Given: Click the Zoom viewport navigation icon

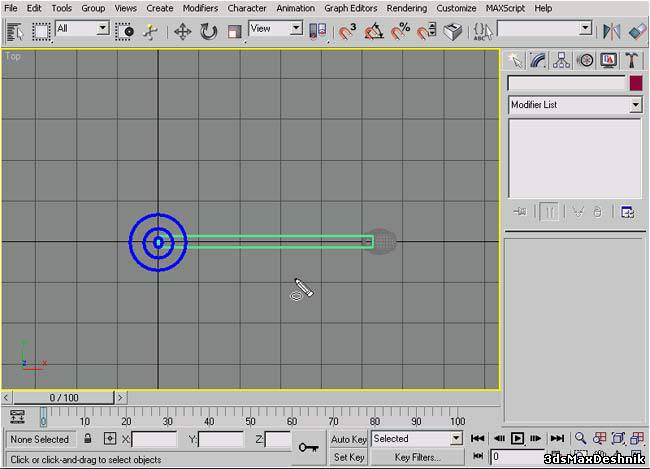Looking at the screenshot, I should (x=580, y=438).
